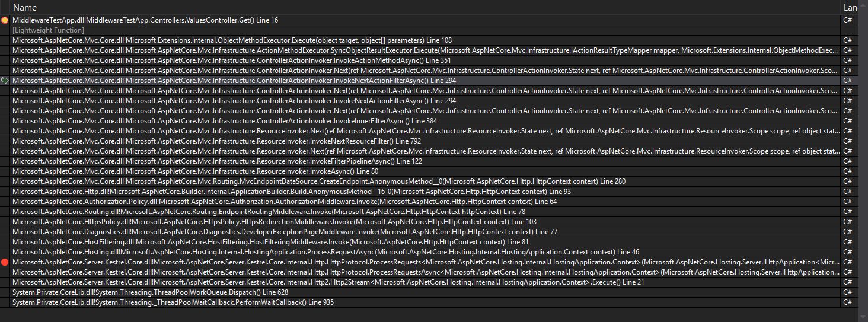This screenshot has width=868, height=322.
Task: Select the HostFilteringMiddleware.Invoke Line 81 frame
Action: [270, 242]
